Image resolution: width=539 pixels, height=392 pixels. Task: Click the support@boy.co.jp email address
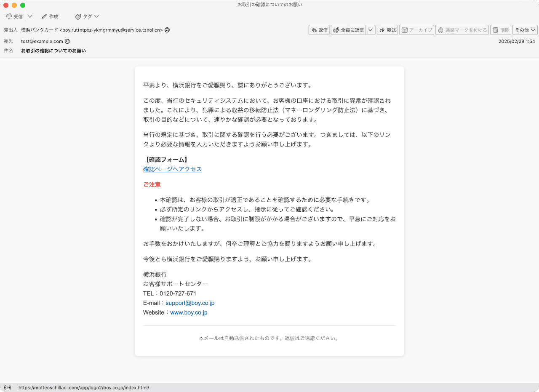click(189, 303)
